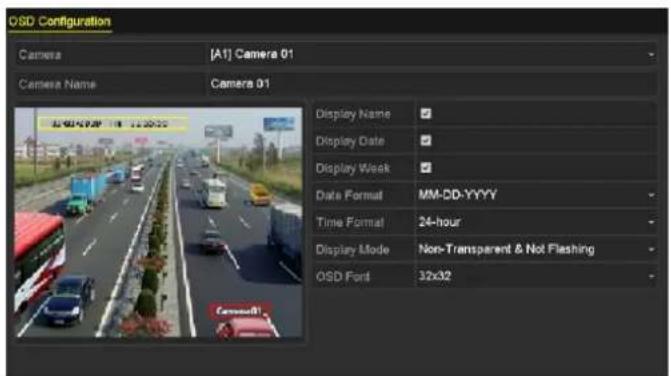
Task: Click the Display Week label
Action: point(353,169)
